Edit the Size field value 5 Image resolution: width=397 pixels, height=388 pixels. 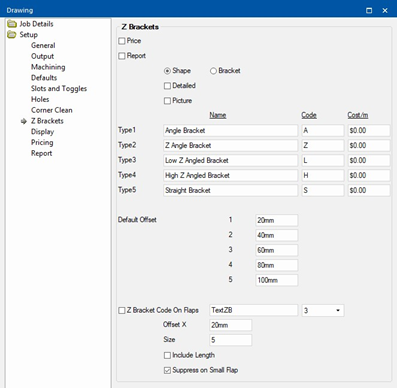click(x=231, y=340)
